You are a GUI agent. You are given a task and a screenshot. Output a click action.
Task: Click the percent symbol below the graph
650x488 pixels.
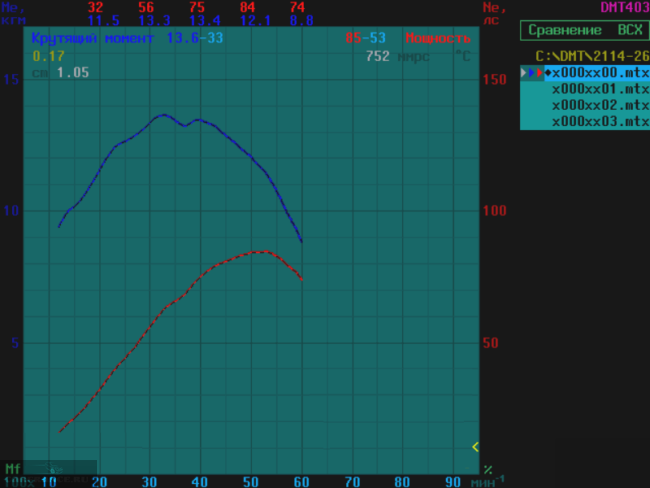[487, 468]
